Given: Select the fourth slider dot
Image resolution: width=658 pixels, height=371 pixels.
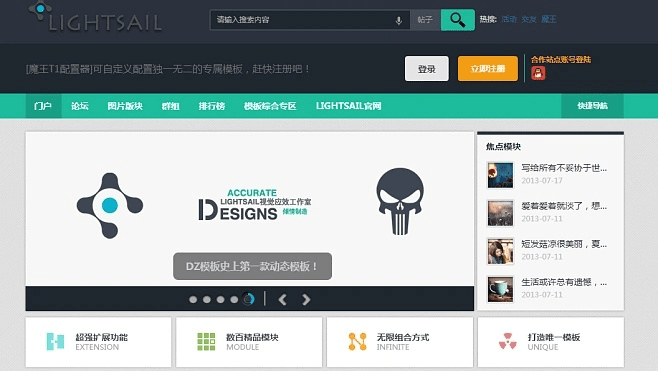Looking at the screenshot, I should coord(234,300).
